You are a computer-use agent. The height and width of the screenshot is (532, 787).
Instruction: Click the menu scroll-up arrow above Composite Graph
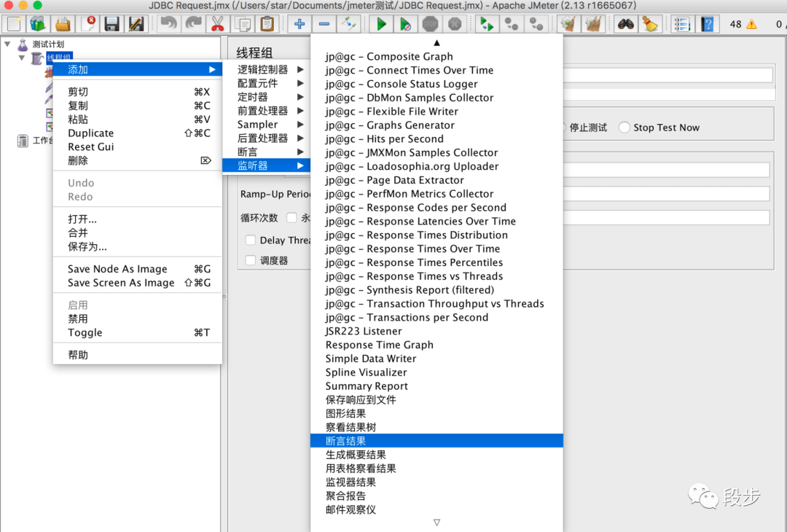[x=436, y=43]
